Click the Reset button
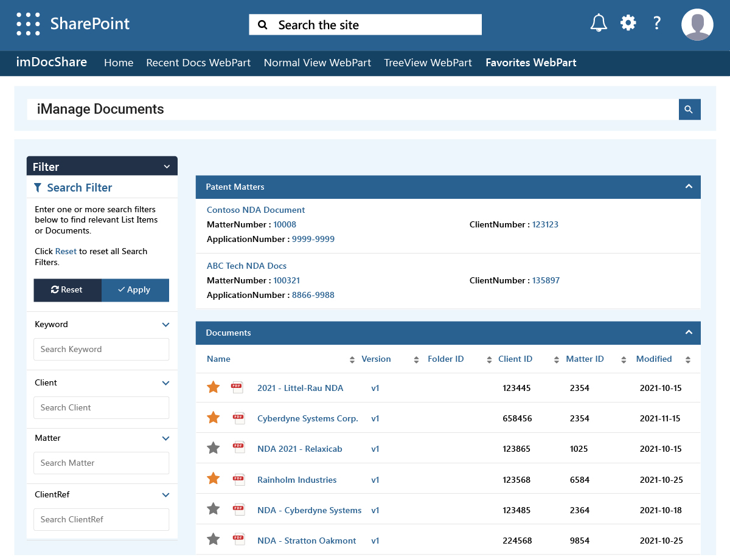 click(x=68, y=290)
